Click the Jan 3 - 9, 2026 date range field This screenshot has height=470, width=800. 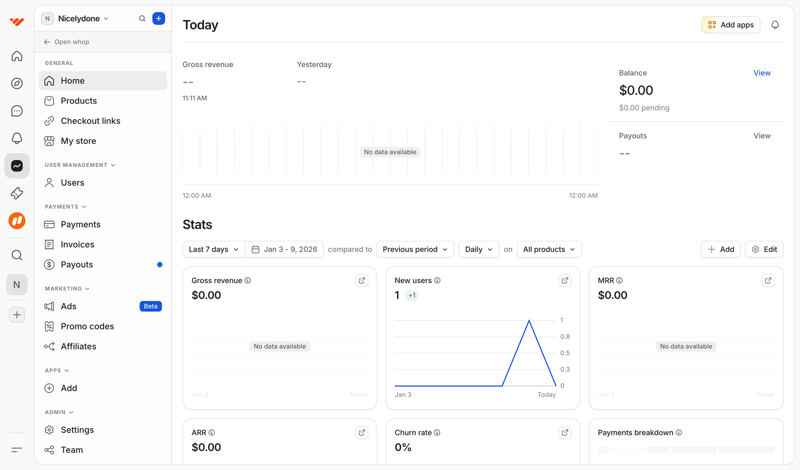284,250
